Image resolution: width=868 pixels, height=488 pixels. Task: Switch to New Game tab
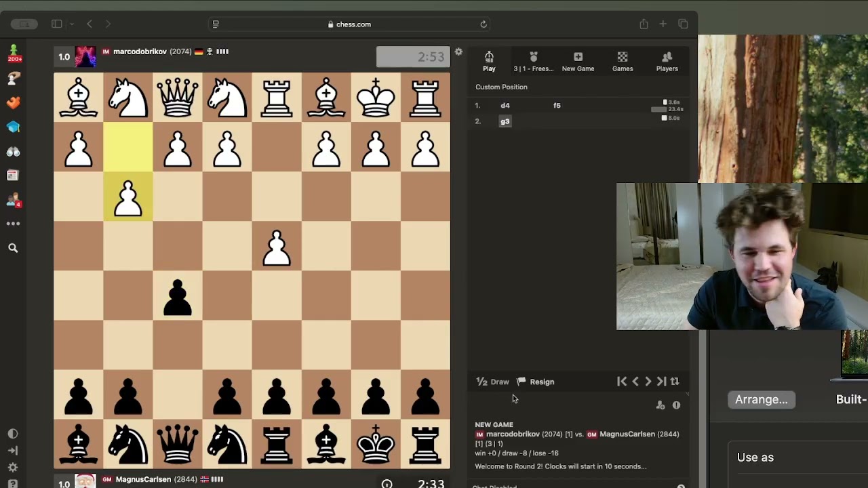point(578,62)
